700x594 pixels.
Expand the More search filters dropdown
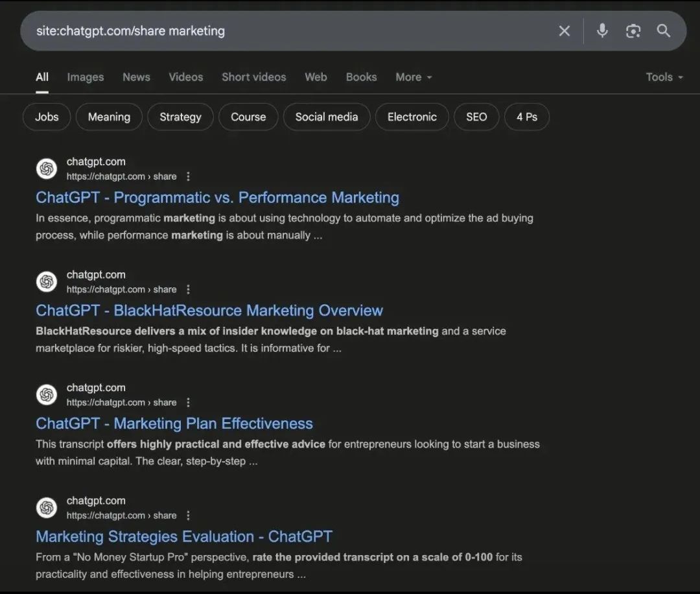pos(414,77)
